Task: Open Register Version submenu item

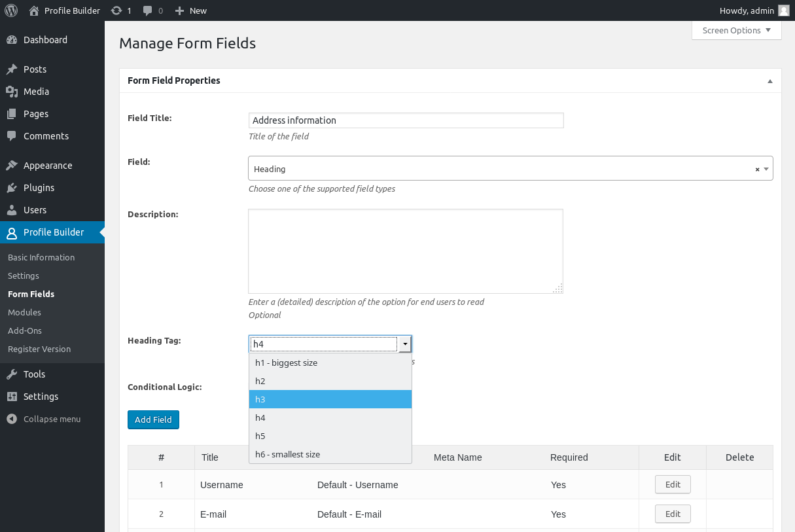Action: click(x=39, y=349)
